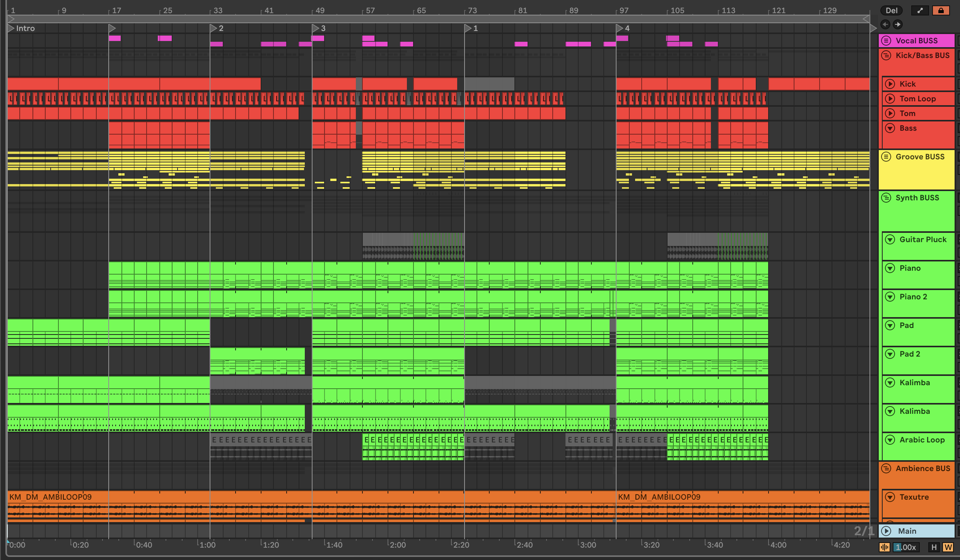Toggle the orange lock envelopes button

941,10
